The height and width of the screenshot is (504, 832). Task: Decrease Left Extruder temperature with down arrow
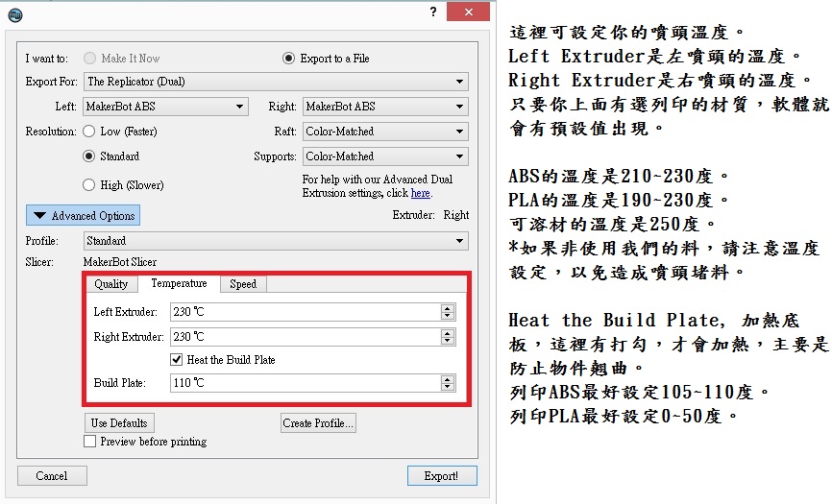point(448,317)
